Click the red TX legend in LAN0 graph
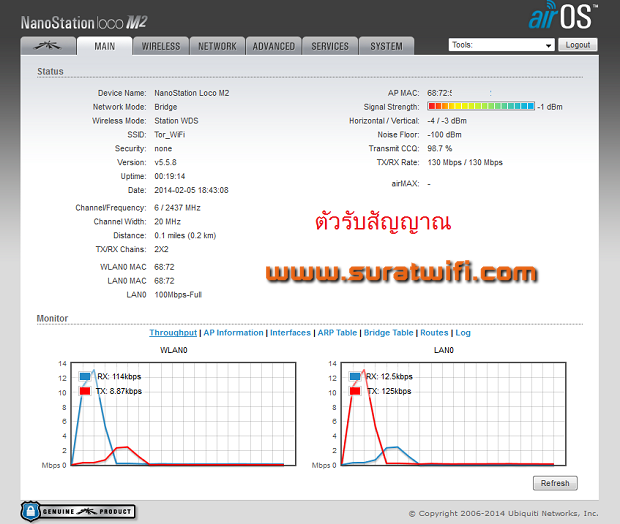Screen dimensions: 620x524 pos(355,391)
